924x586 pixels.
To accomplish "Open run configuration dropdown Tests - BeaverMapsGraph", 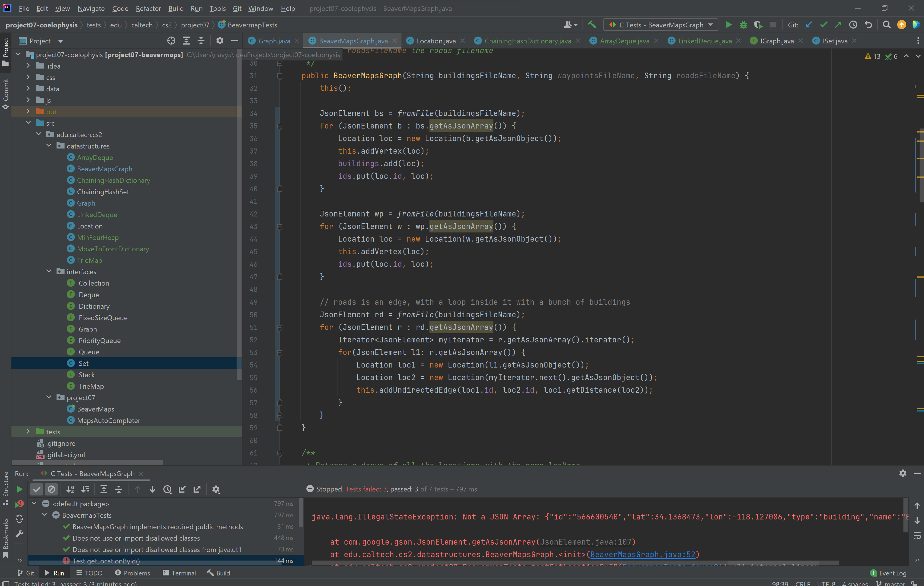I will click(x=661, y=25).
